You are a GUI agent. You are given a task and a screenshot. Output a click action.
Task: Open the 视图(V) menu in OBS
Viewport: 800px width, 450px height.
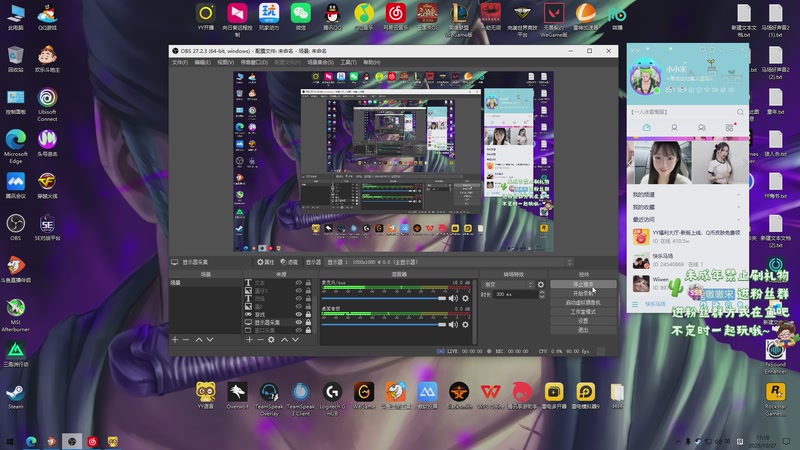point(226,62)
